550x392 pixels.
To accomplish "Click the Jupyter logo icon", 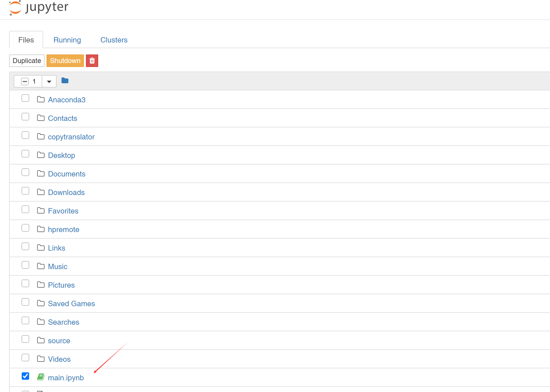I will pos(15,8).
